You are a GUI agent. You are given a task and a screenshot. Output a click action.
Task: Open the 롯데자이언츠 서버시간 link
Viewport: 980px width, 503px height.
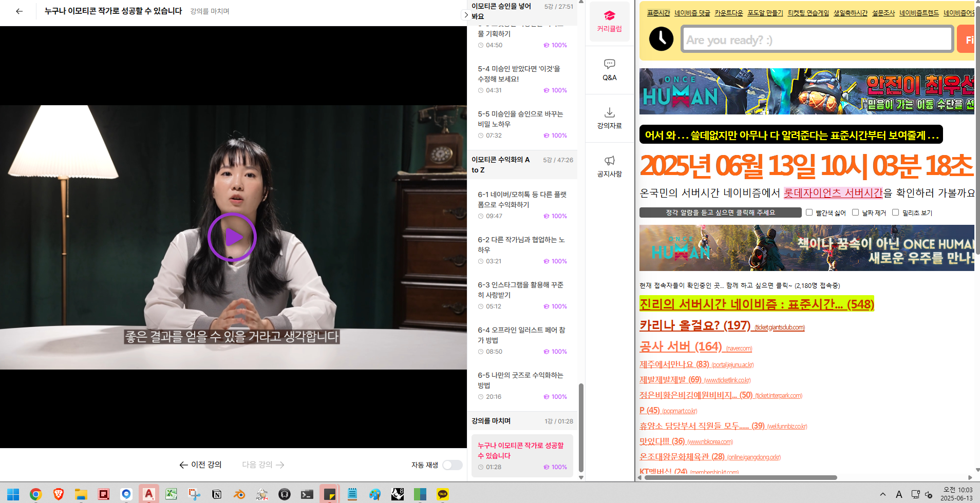coord(833,193)
